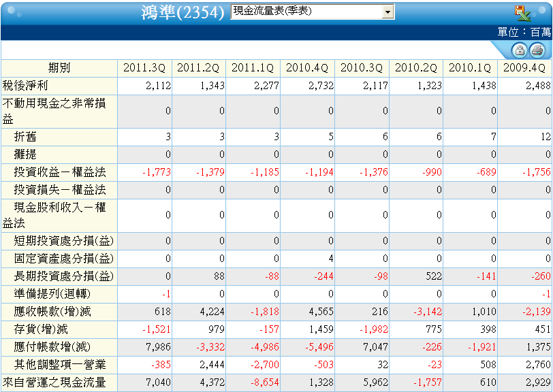The width and height of the screenshot is (553, 392).
Task: Click 稅後淨利 value 2,112
Action: (x=159, y=86)
